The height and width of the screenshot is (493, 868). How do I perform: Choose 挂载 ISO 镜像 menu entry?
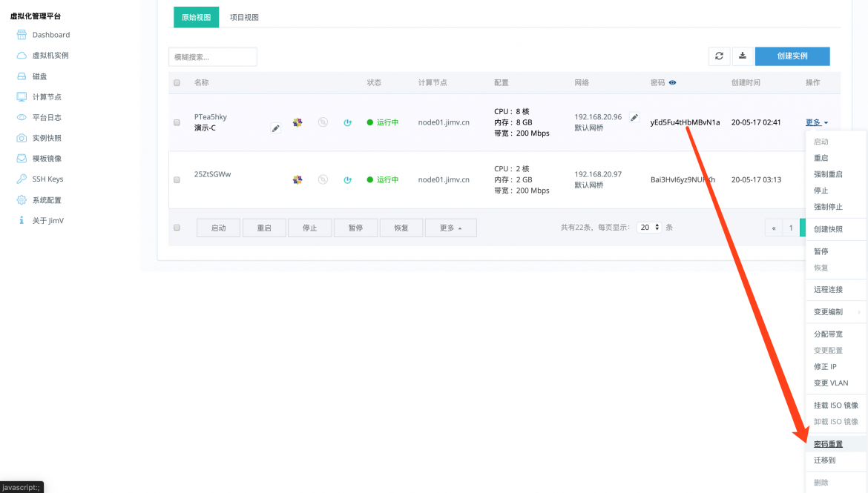(836, 406)
